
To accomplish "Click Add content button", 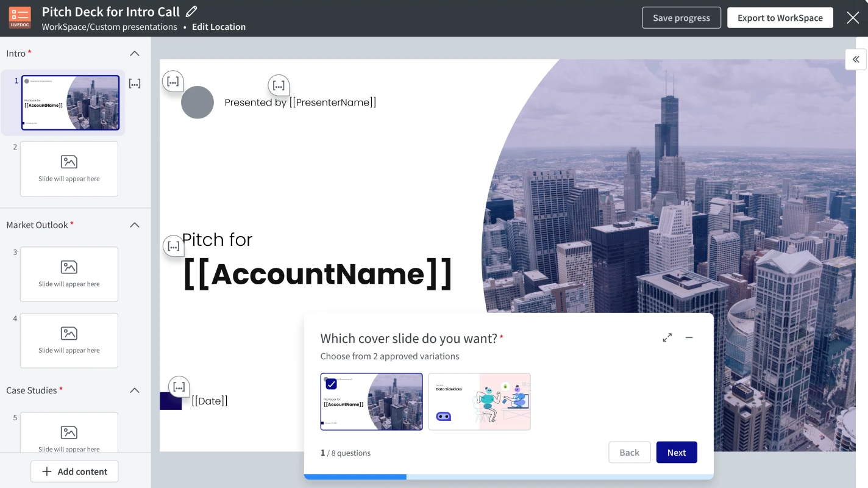I will coord(74,472).
